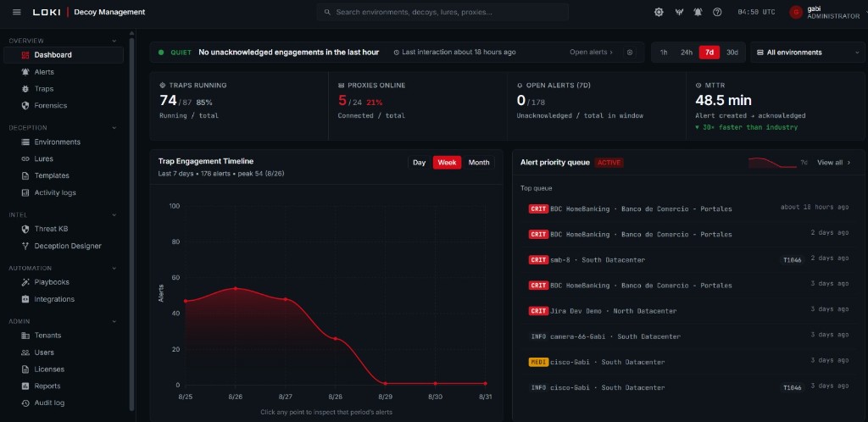Viewport: 868px width, 422px height.
Task: Open the Reports page from sidebar
Action: coord(63,386)
